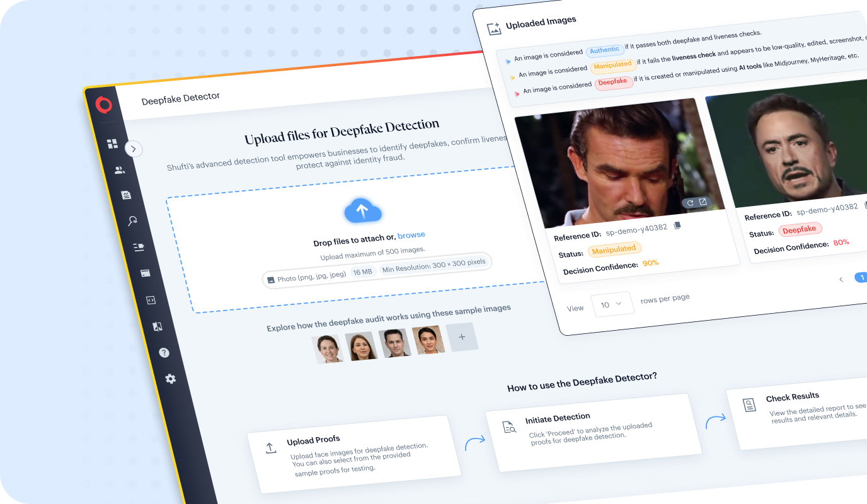Screen dimensions: 867x504
Task: Click the 90% decision confidence value
Action: [x=650, y=263]
